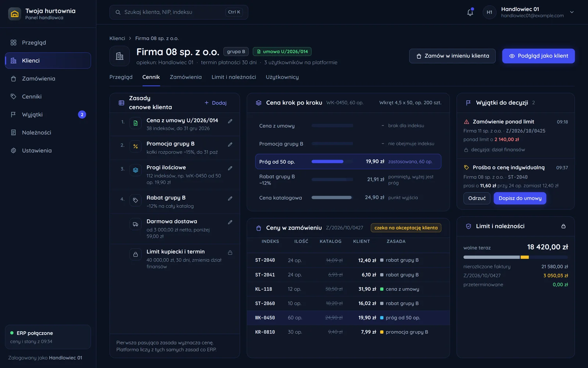
Task: Click the Próg od 50 op. price bar
Action: tap(332, 162)
